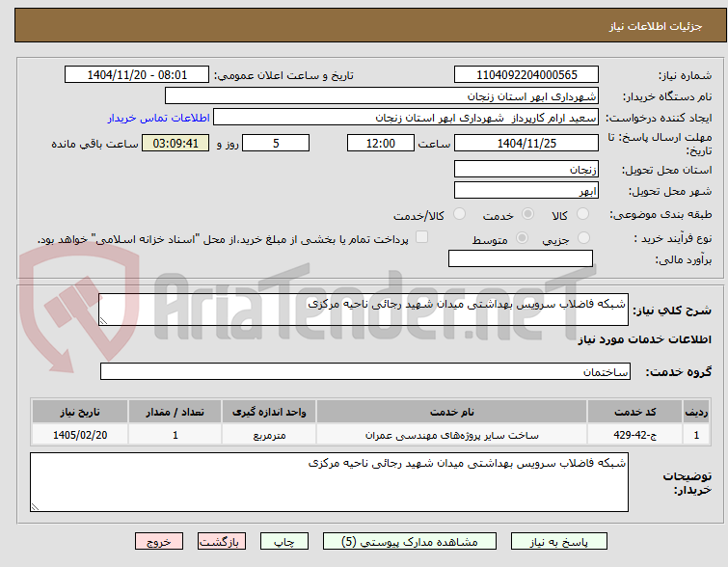Toggle the اسناد خزانه اسلامی payment checkbox

point(421,237)
